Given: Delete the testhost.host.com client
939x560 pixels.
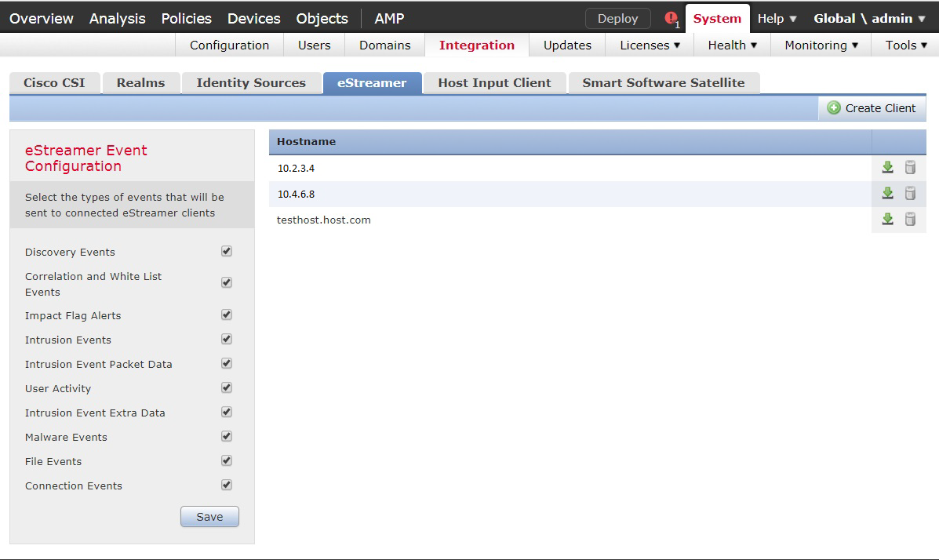Looking at the screenshot, I should (910, 219).
